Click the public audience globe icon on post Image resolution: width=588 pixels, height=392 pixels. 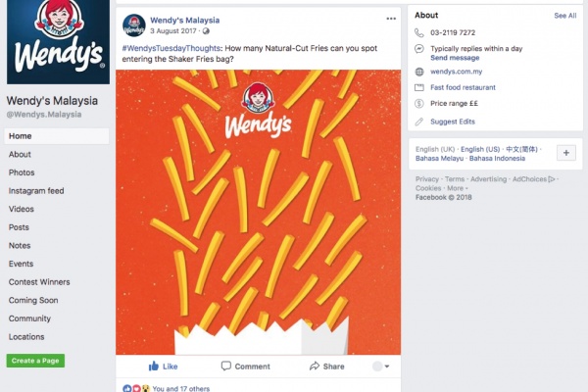206,31
